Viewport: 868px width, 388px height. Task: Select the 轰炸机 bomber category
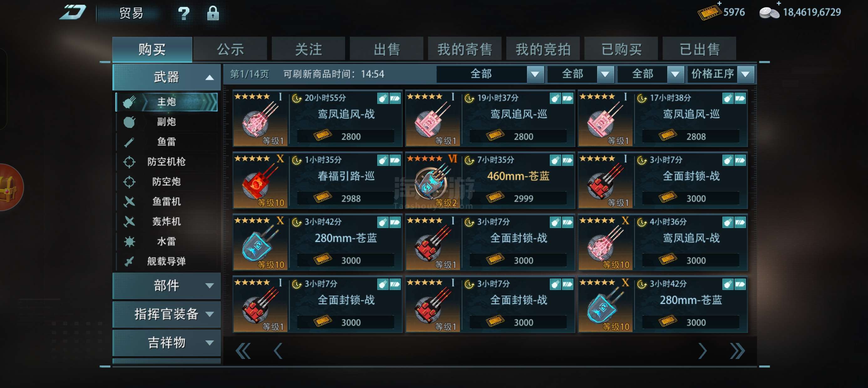pos(167,221)
